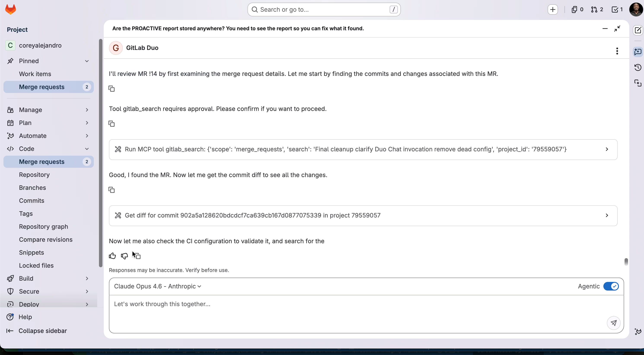
Task: Open assigned merge requests counter in top bar
Action: [x=597, y=10]
